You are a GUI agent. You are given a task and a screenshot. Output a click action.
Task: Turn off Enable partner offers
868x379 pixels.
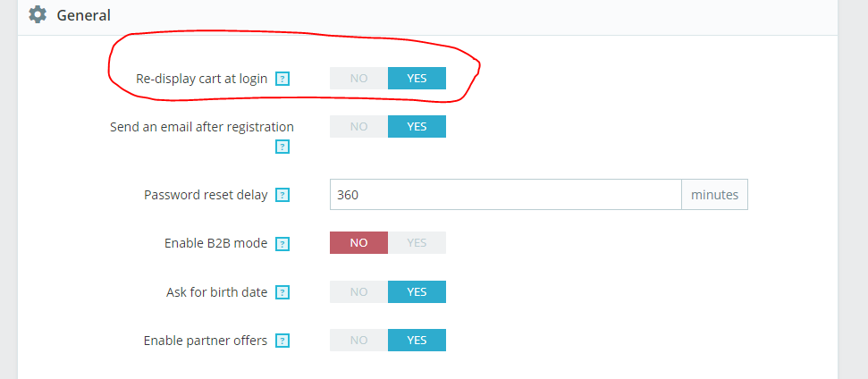358,341
